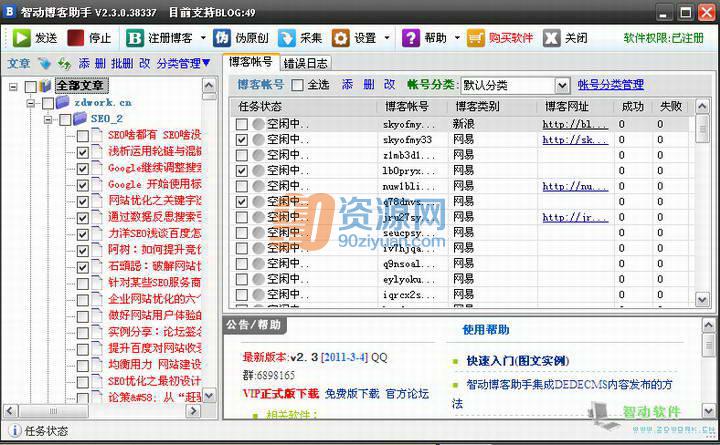Tick the zdwork.cn folder checkbox
This screenshot has height=445, width=720.
tap(48, 103)
